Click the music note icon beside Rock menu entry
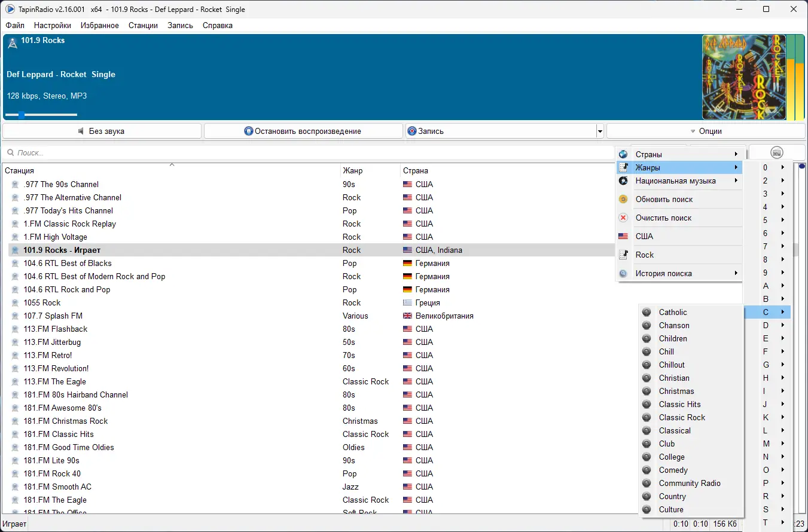This screenshot has width=808, height=532. point(623,255)
